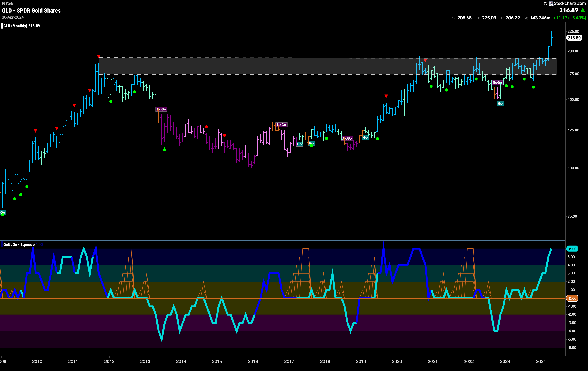The image size is (588, 371).
Task: Click the red down triangle at the 2011 peak
Action: click(99, 56)
